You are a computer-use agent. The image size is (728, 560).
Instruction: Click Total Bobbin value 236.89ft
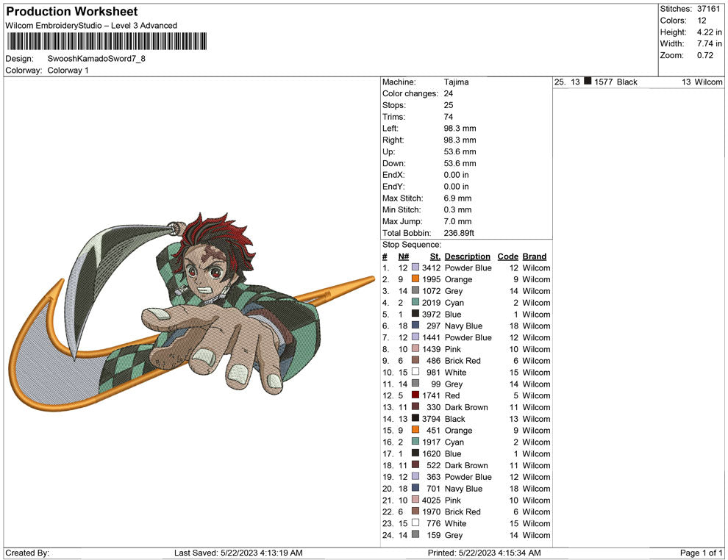point(459,233)
